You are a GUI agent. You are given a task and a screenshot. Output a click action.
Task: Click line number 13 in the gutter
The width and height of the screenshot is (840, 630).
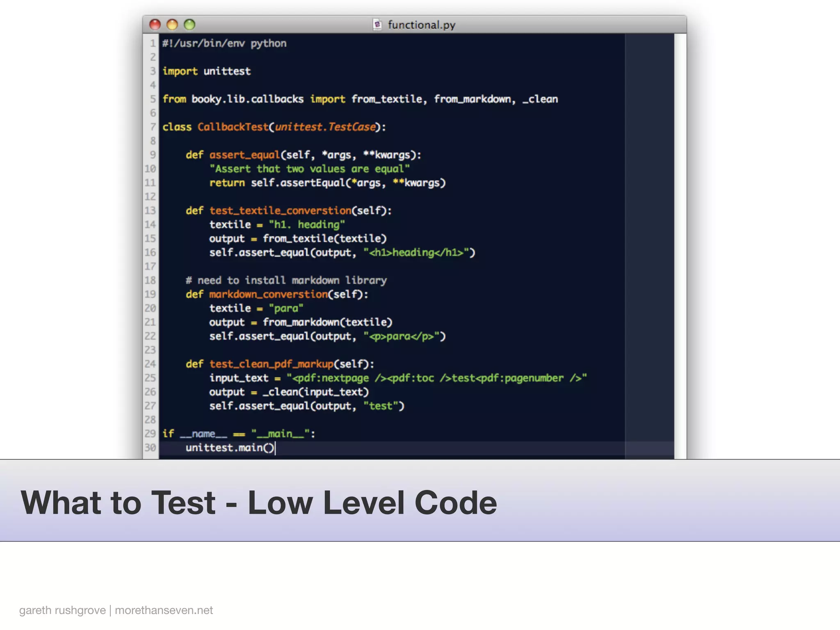coord(151,210)
